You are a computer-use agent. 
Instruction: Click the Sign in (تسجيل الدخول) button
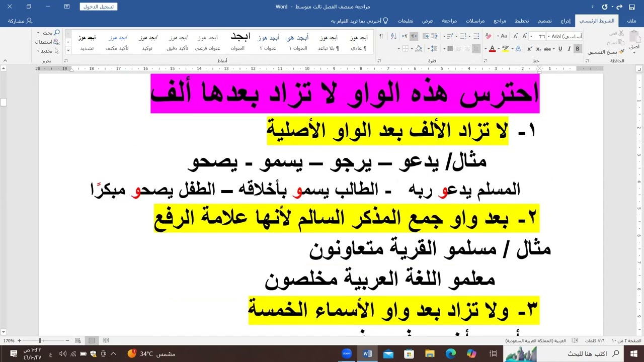click(98, 7)
